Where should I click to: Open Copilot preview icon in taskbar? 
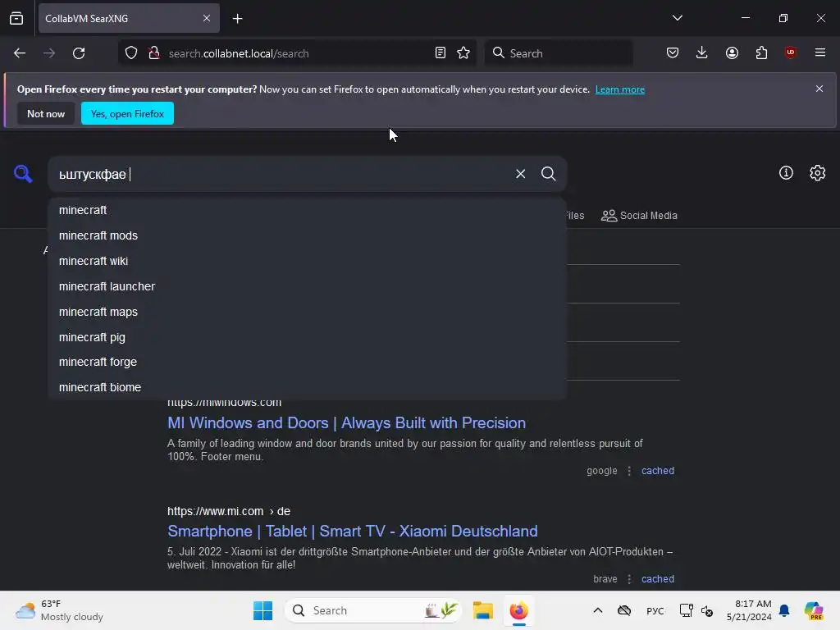[814, 610]
